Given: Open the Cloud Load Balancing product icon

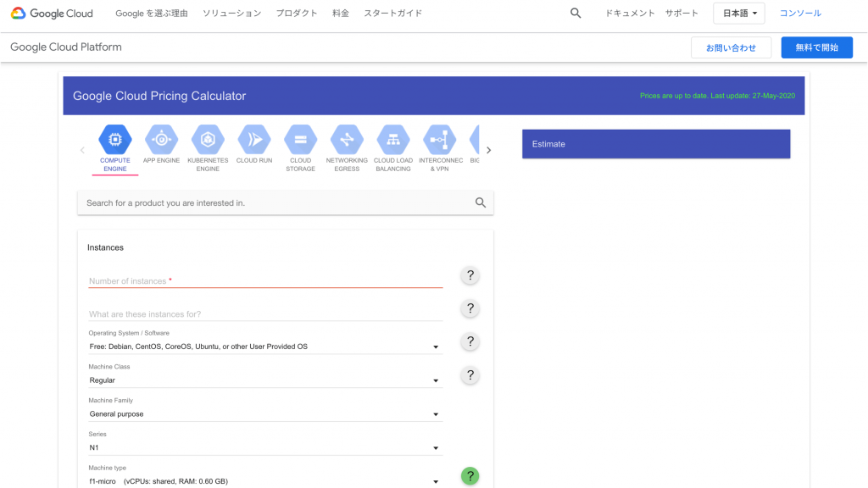Looking at the screenshot, I should click(393, 140).
